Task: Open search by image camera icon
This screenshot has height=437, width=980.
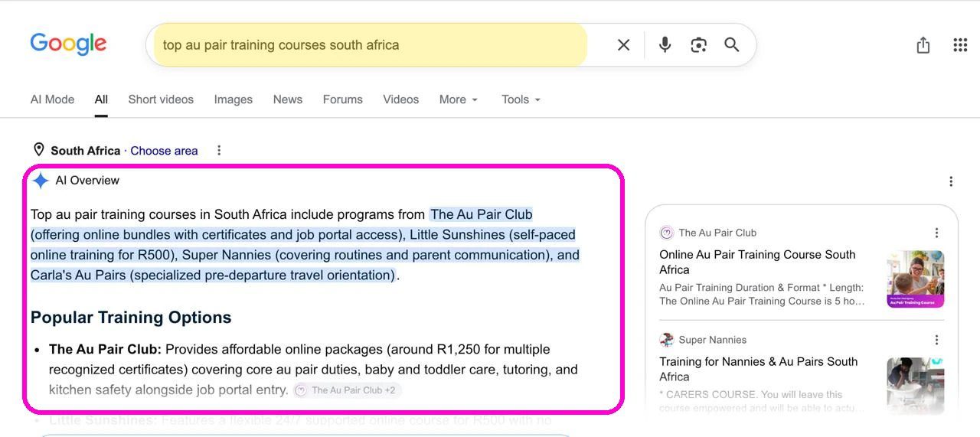Action: tap(698, 45)
